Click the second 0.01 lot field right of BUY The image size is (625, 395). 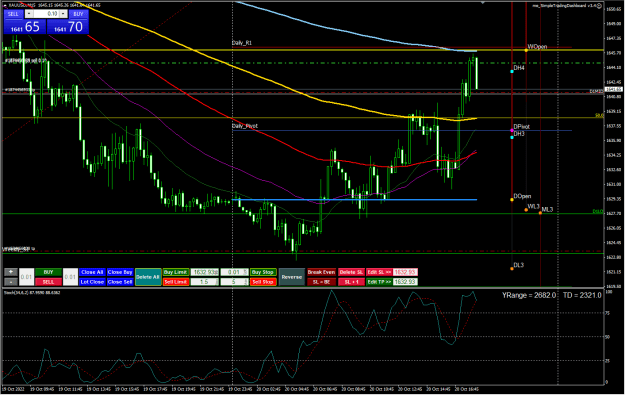[70, 277]
